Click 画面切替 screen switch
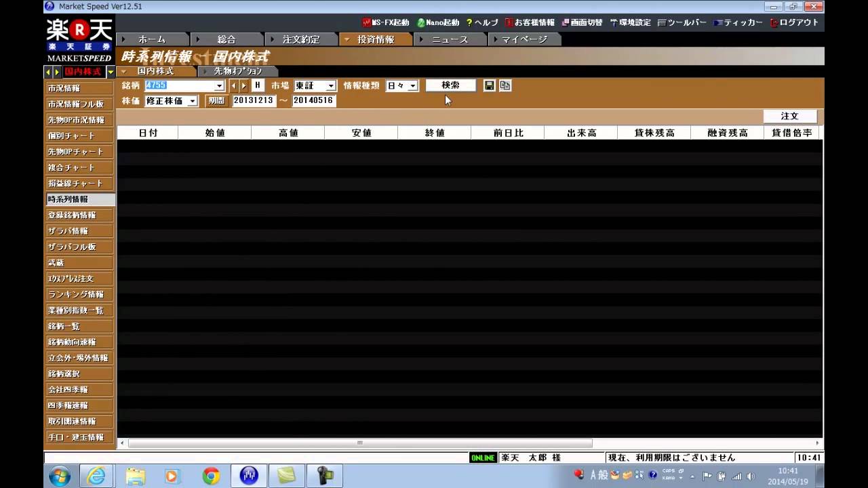Viewport: 868px width, 488px height. tap(582, 22)
